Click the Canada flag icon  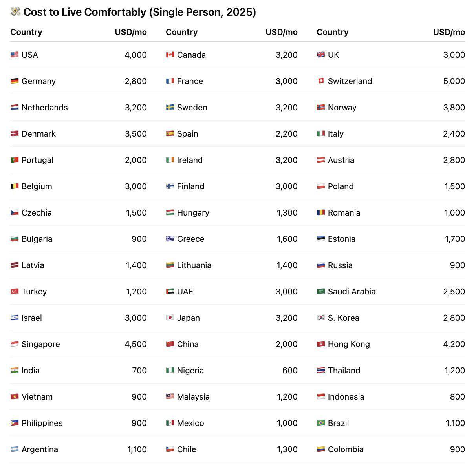[x=170, y=55]
